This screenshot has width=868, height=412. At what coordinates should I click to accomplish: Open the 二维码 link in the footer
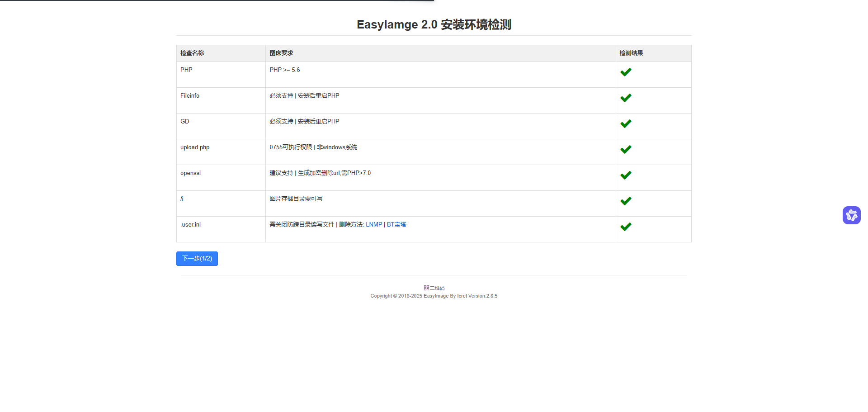[436, 288]
